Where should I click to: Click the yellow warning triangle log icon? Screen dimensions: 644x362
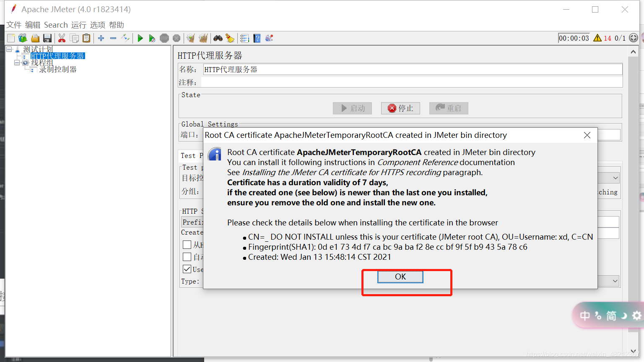(597, 38)
